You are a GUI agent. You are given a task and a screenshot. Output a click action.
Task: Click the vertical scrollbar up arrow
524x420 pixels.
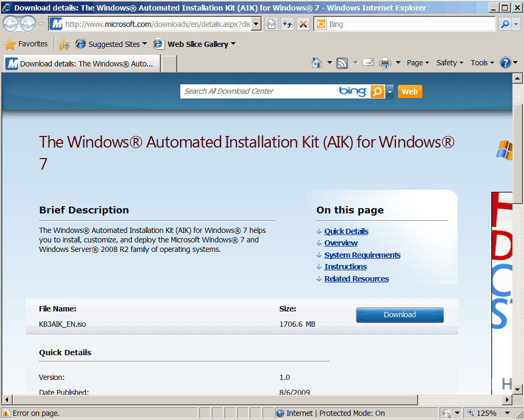coord(517,79)
